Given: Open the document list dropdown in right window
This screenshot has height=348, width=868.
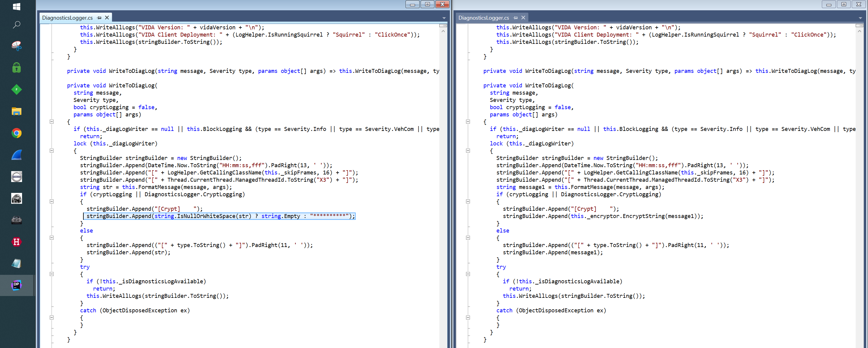Looking at the screenshot, I should click(x=860, y=18).
